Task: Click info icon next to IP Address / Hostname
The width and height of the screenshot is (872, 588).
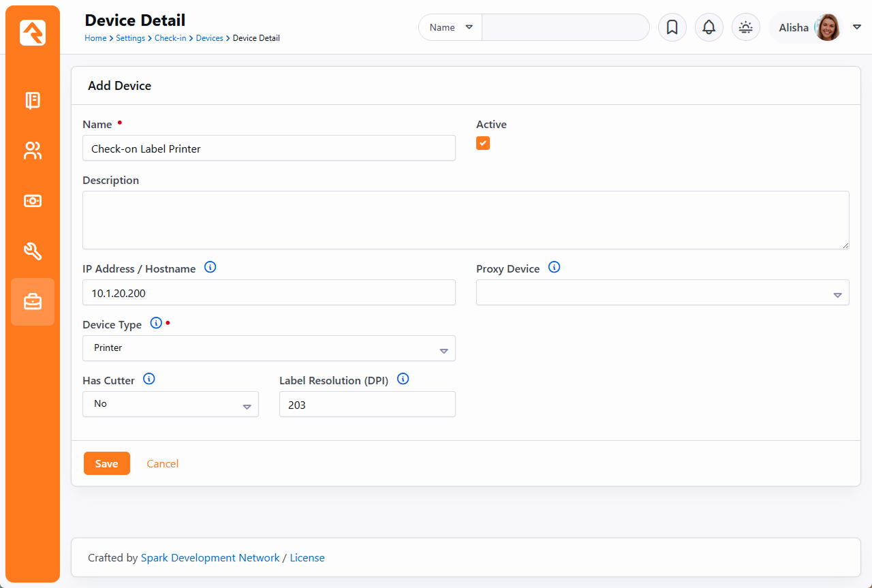Action: tap(211, 268)
